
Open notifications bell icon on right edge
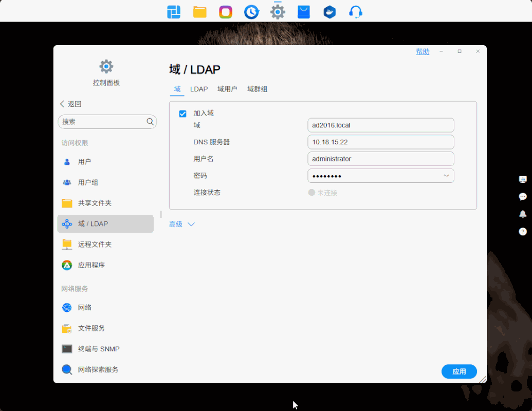[523, 214]
